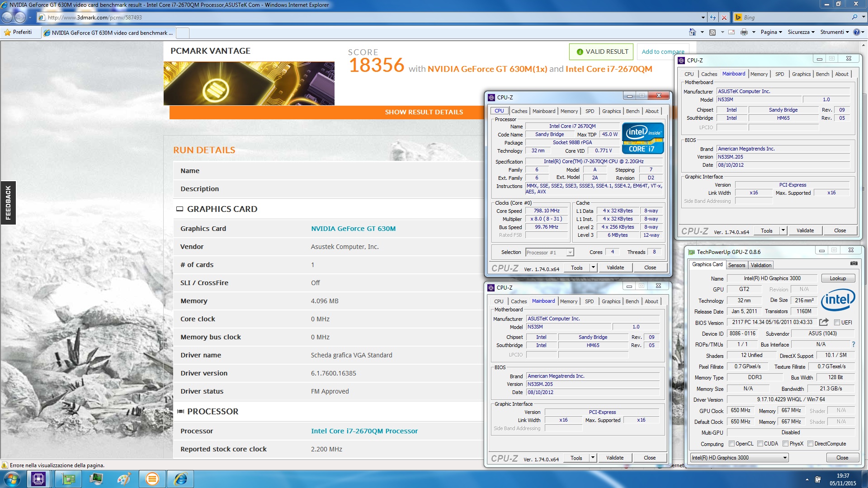Click the CPU-Z taskbar icon
This screenshot has height=488, width=868.
click(38, 479)
